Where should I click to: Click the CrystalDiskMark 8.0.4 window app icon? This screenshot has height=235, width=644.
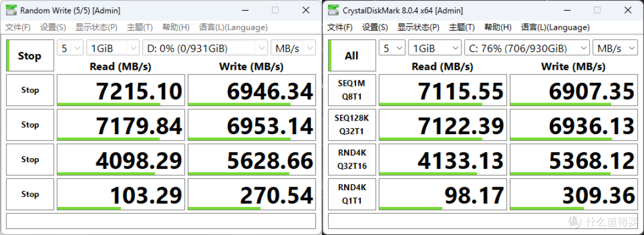[x=334, y=10]
